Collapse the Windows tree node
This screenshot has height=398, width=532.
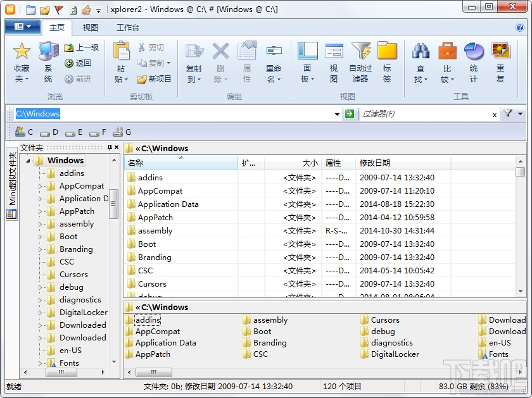28,161
